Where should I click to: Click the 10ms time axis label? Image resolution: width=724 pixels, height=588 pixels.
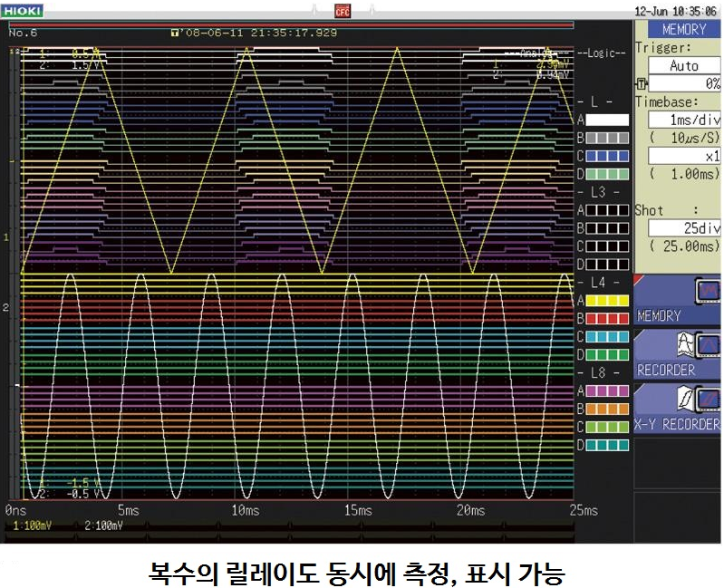[x=246, y=510]
